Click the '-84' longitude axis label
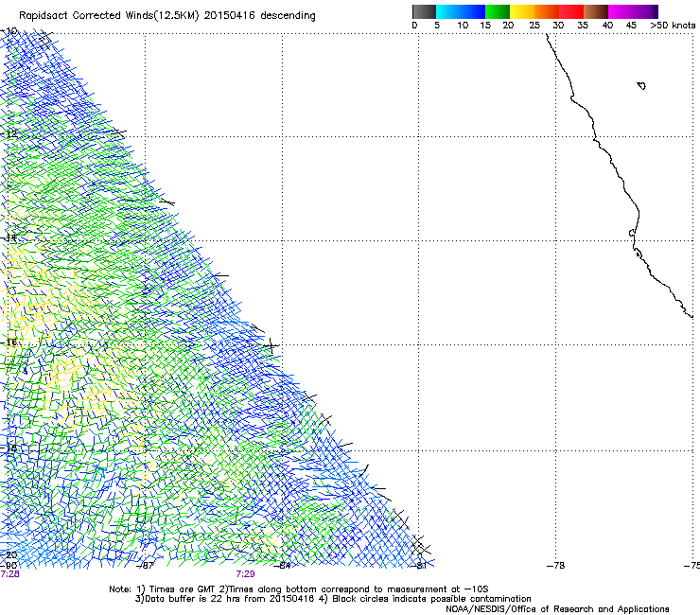This screenshot has width=700, height=615. 282,566
